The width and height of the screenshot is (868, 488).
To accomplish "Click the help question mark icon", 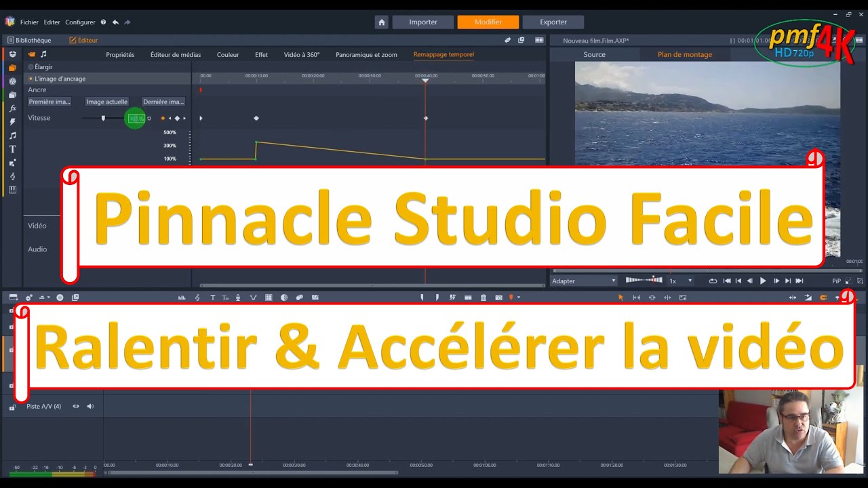I will coord(103,22).
